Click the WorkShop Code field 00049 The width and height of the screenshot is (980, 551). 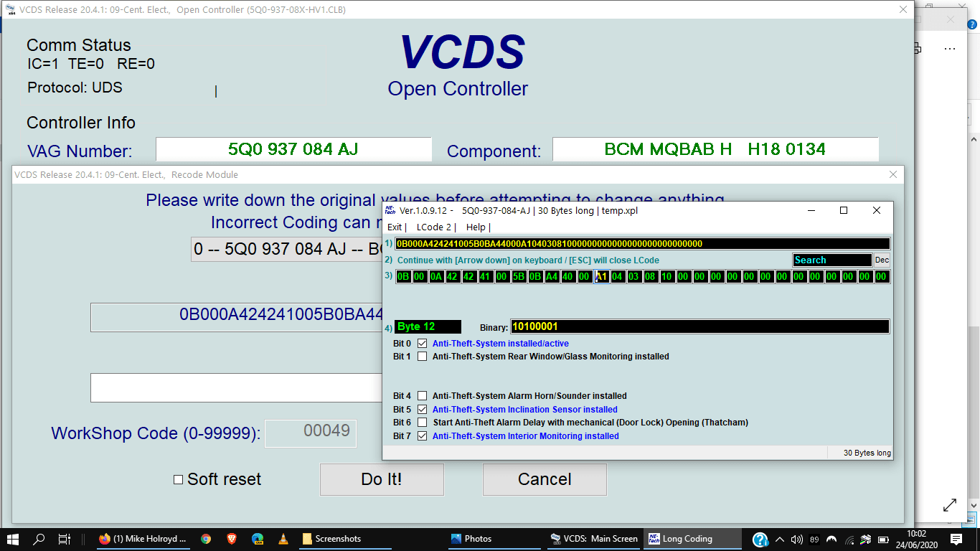pyautogui.click(x=311, y=433)
